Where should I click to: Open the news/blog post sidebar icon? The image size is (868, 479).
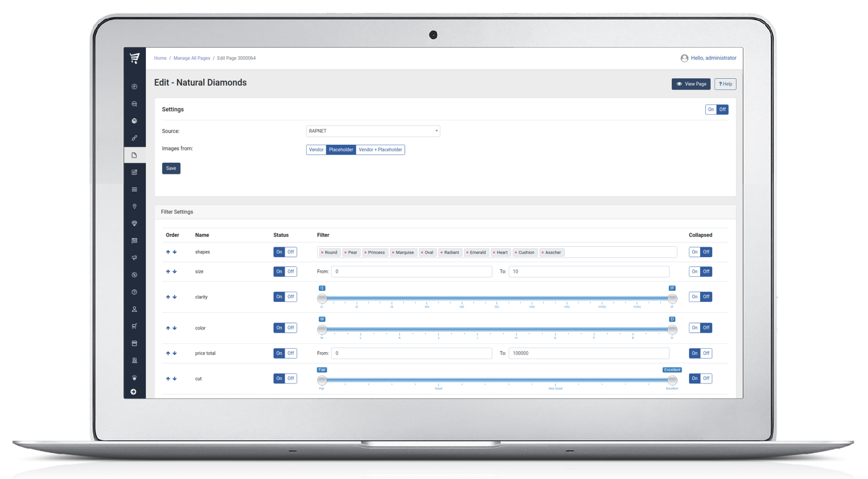(134, 172)
